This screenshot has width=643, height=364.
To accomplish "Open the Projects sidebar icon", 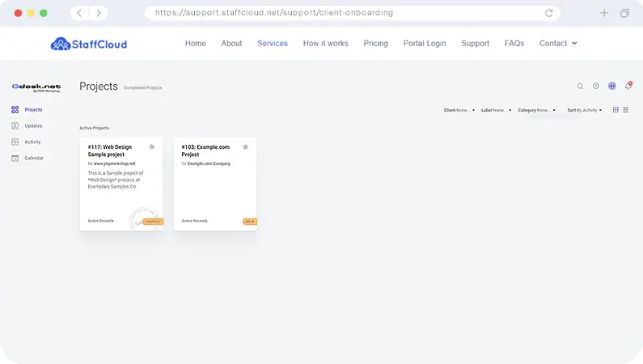I will click(15, 109).
